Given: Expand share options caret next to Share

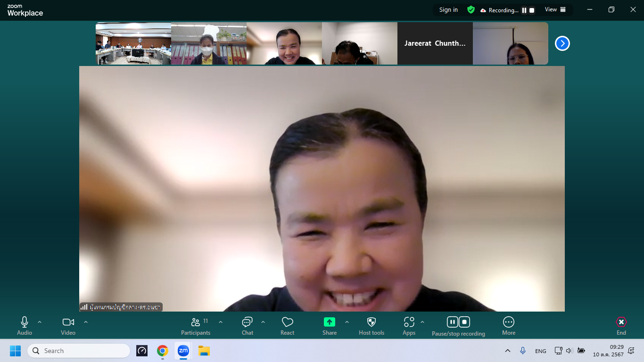Looking at the screenshot, I should point(347,322).
